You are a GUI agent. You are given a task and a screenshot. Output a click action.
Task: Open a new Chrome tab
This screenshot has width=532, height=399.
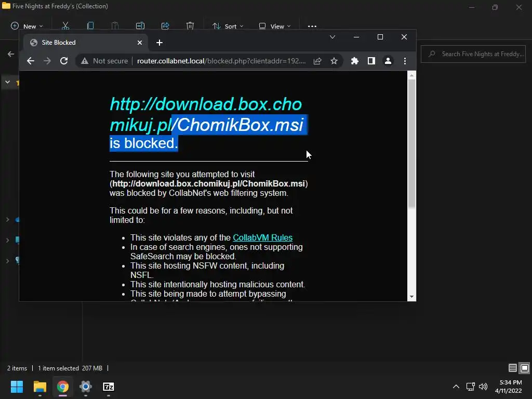click(159, 43)
